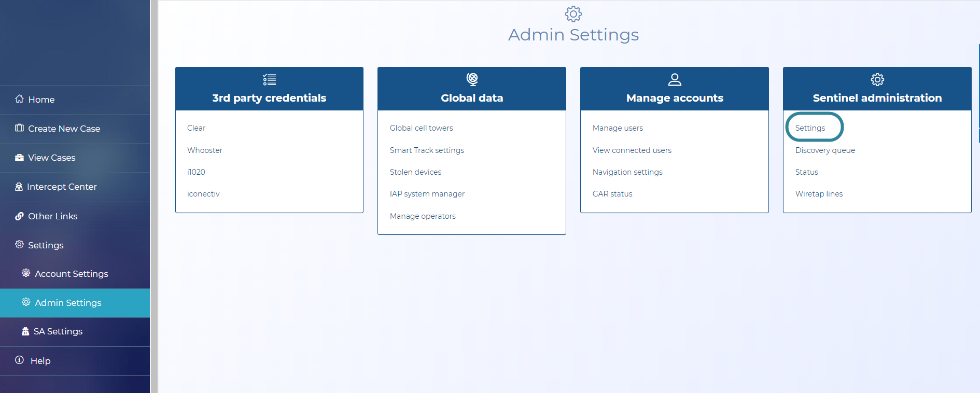This screenshot has height=393, width=980.
Task: Click the Other Links chain icon
Action: point(19,216)
